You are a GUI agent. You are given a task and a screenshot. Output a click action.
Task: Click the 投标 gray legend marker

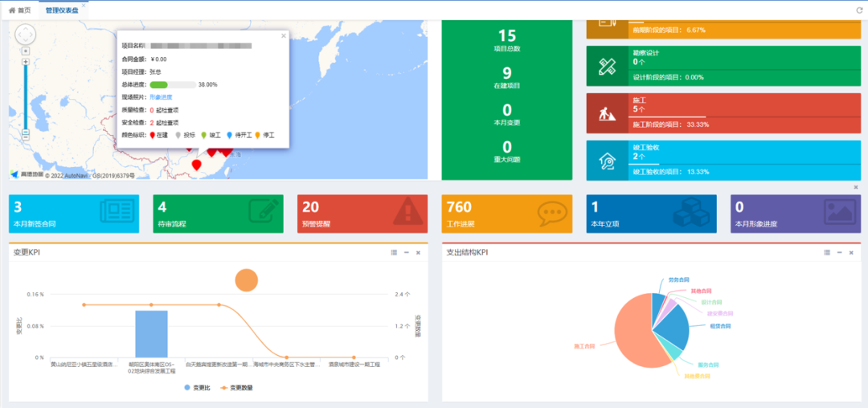(178, 135)
